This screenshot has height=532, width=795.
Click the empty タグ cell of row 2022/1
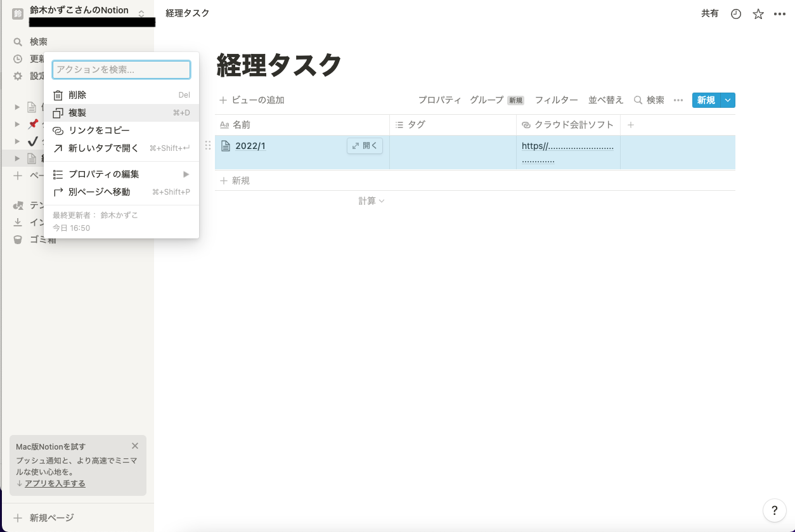[453, 153]
